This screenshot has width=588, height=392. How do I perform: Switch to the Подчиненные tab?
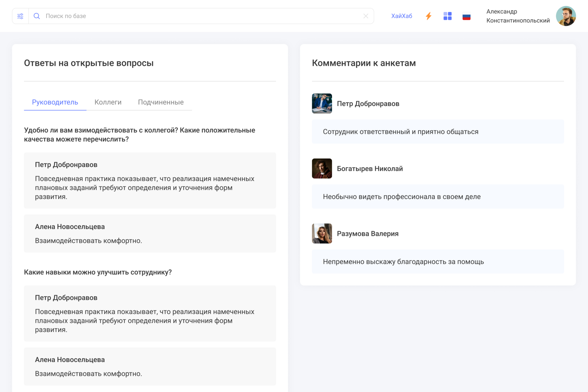[161, 102]
